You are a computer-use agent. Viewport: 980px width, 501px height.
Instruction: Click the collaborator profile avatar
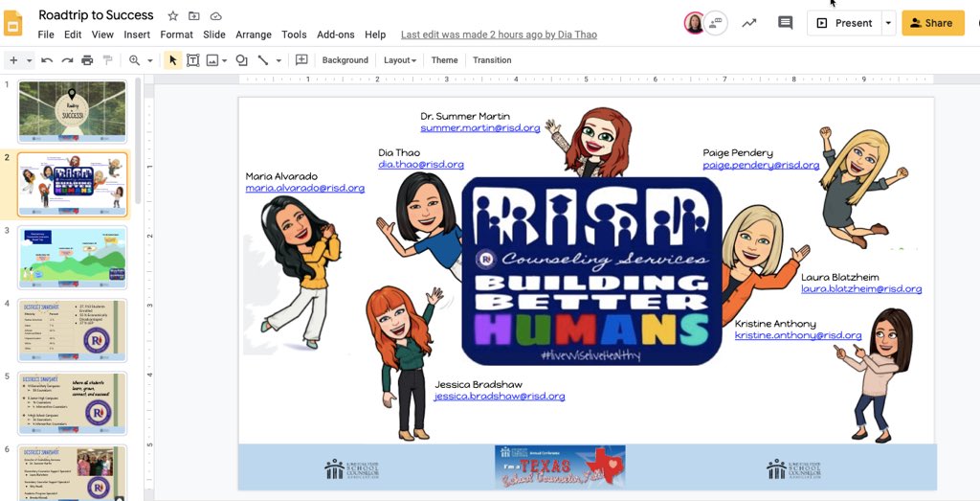695,23
